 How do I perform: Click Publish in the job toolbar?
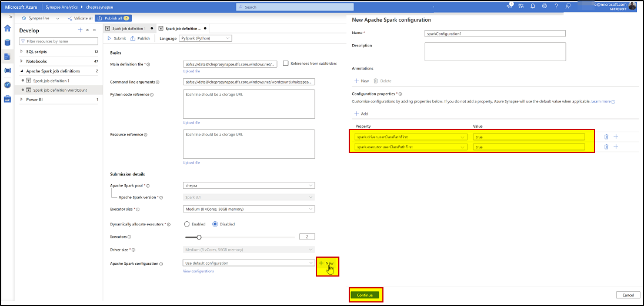pos(141,38)
